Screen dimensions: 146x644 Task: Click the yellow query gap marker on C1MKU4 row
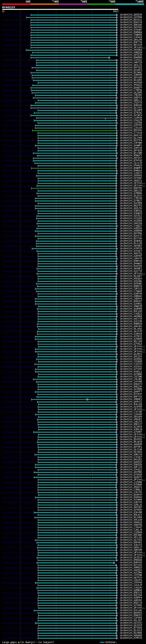(106, 119)
